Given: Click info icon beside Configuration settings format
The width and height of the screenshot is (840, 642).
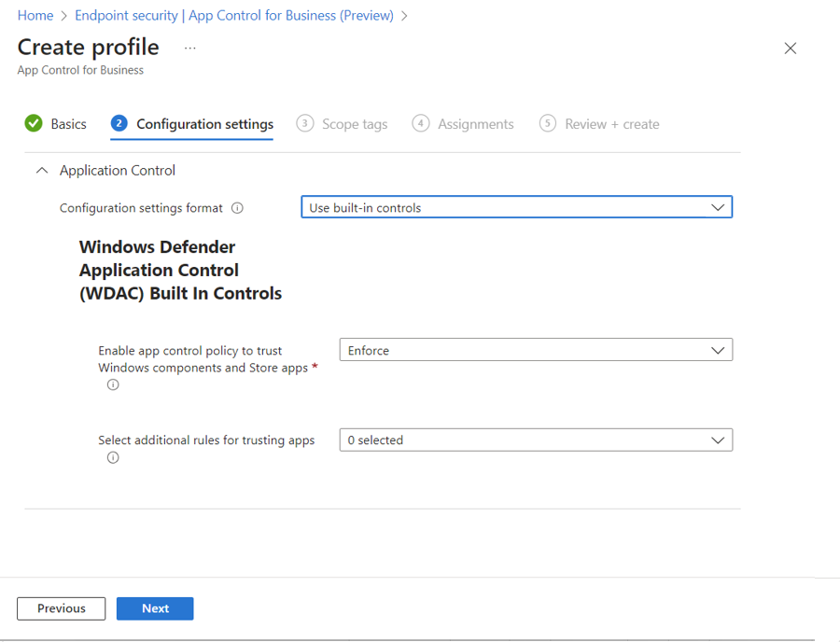Looking at the screenshot, I should tap(237, 208).
